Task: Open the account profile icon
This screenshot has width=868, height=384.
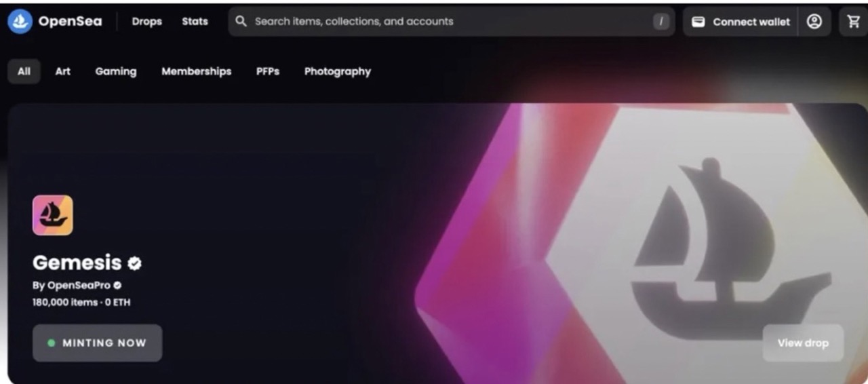Action: click(814, 22)
